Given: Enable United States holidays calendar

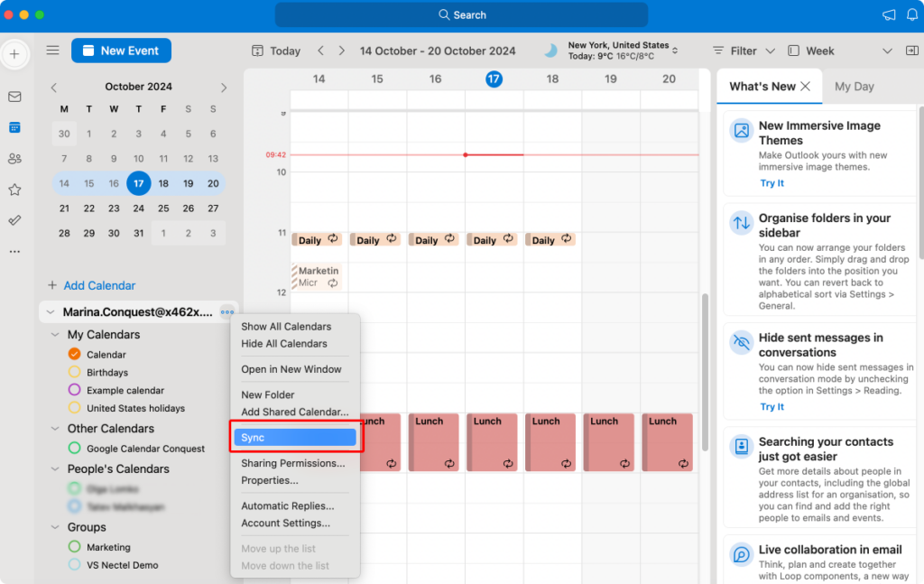Looking at the screenshot, I should coord(74,407).
